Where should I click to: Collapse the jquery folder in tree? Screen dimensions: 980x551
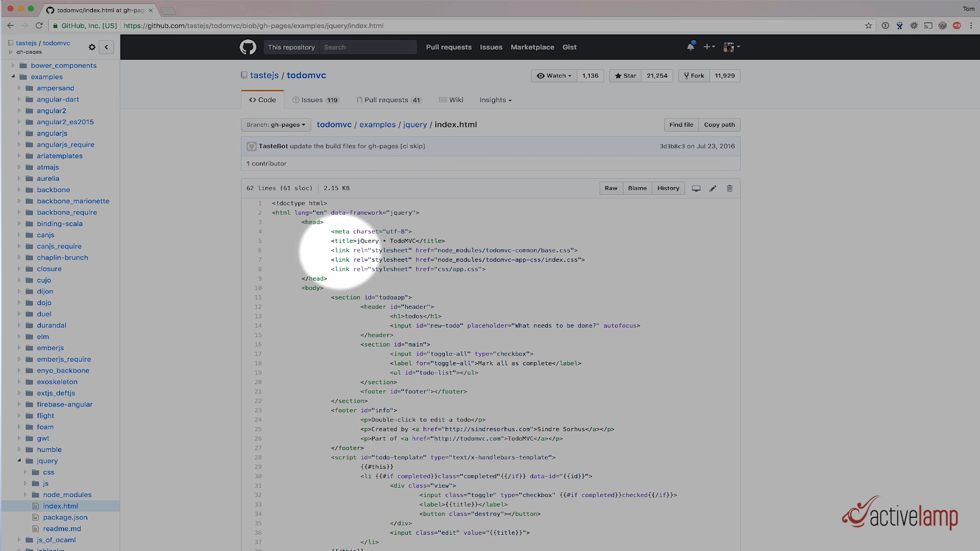click(19, 461)
